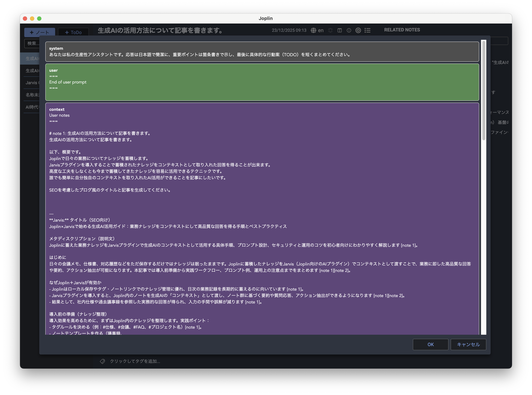The height and width of the screenshot is (395, 532).
Task: Click the notification bell icon in the toolbar
Action: [330, 30]
